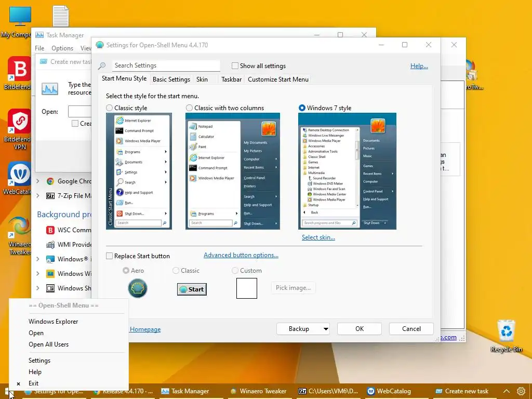The image size is (532, 399).
Task: Select Classic with two columns radio button
Action: [x=189, y=108]
